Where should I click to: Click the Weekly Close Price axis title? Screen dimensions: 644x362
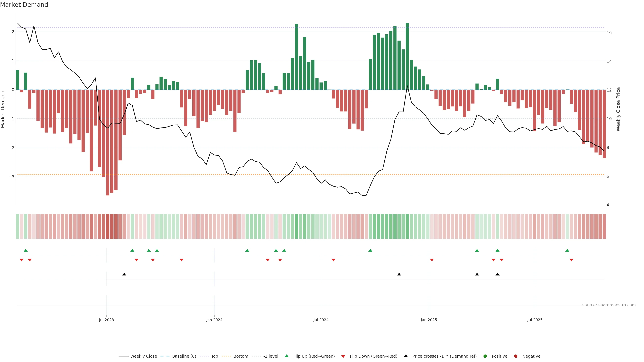click(618, 109)
